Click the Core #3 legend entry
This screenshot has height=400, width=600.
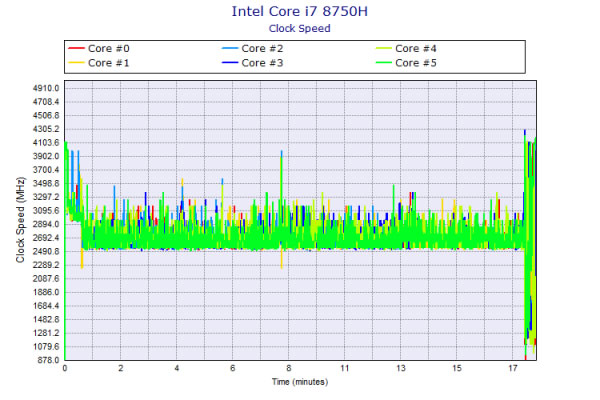point(253,63)
